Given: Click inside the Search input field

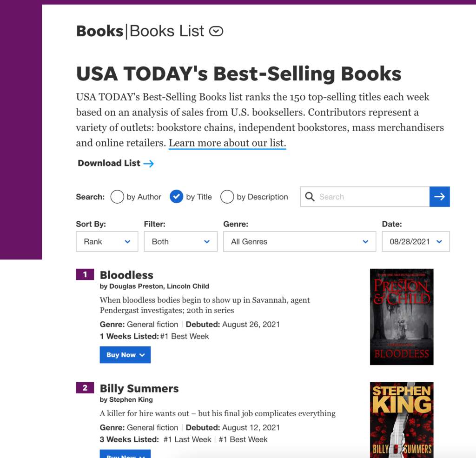Looking at the screenshot, I should click(367, 197).
